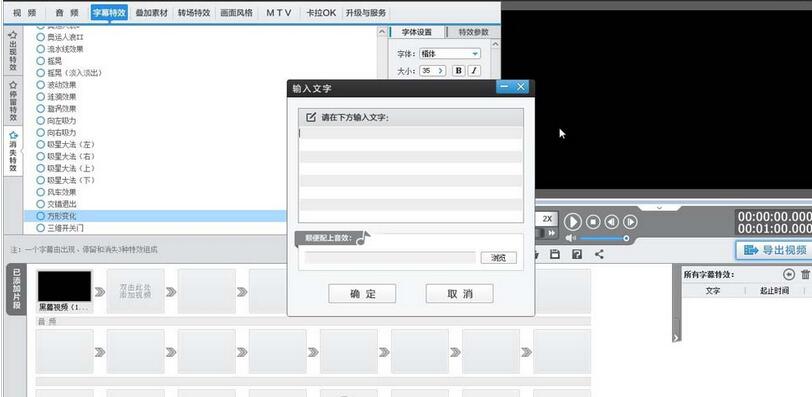Select the 黑幕视频 clip thumbnail

point(64,286)
